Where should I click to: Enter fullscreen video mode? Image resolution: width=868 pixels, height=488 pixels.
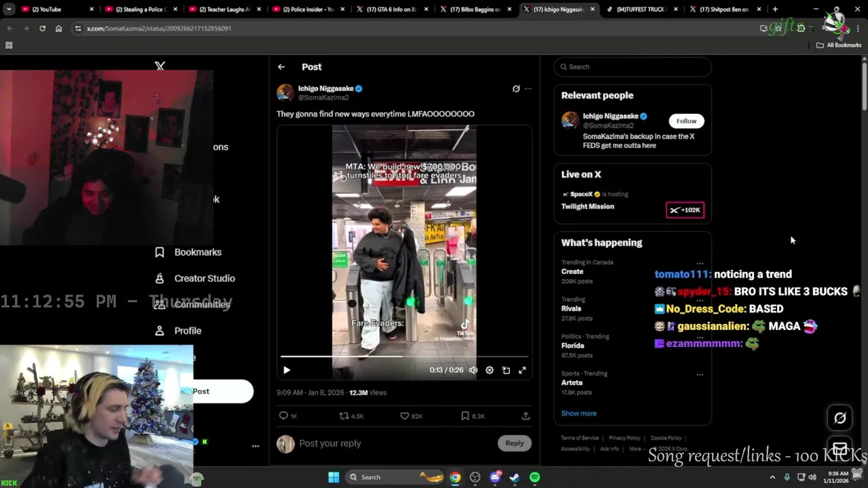tap(522, 370)
